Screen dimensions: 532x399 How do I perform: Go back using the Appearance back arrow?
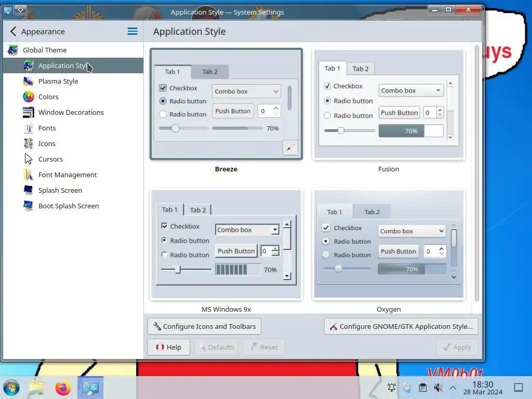click(13, 32)
